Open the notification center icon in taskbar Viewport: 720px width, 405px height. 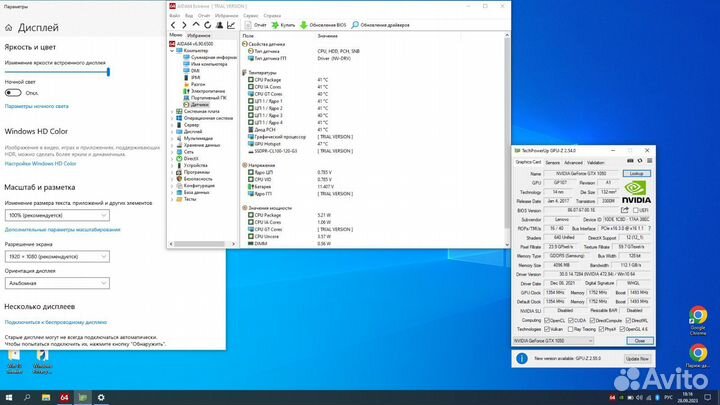708,397
